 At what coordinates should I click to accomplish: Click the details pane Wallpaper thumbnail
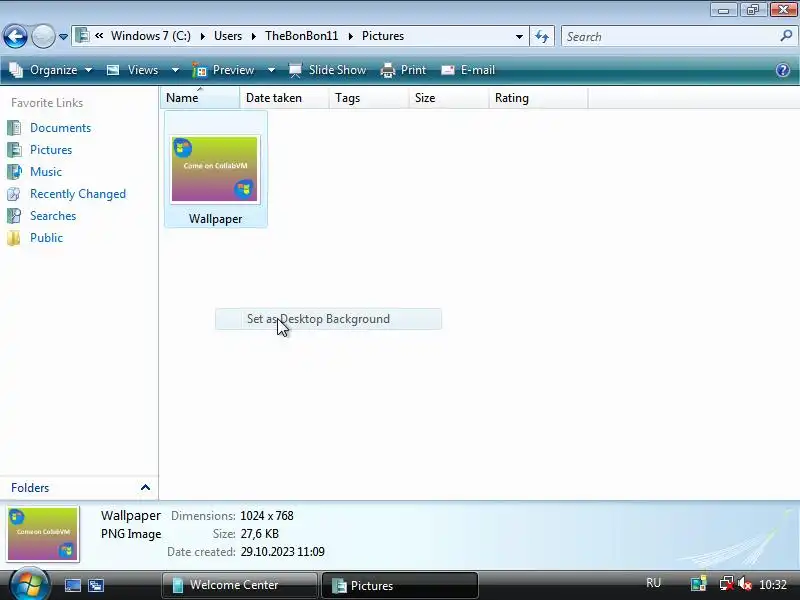click(x=43, y=534)
